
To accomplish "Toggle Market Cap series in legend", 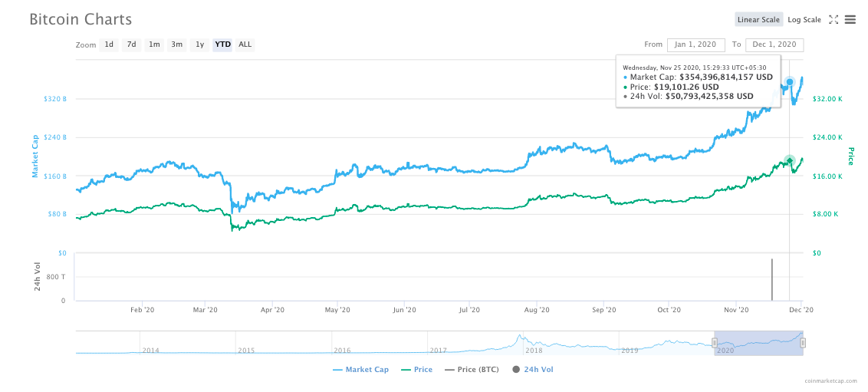I will [360, 369].
